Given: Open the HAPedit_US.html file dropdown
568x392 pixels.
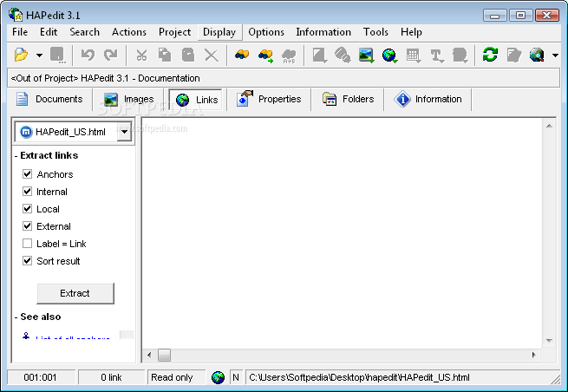Looking at the screenshot, I should coord(124,132).
